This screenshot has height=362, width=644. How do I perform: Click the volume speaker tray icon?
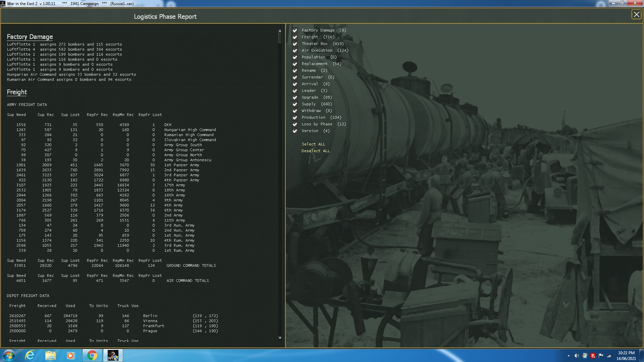577,356
